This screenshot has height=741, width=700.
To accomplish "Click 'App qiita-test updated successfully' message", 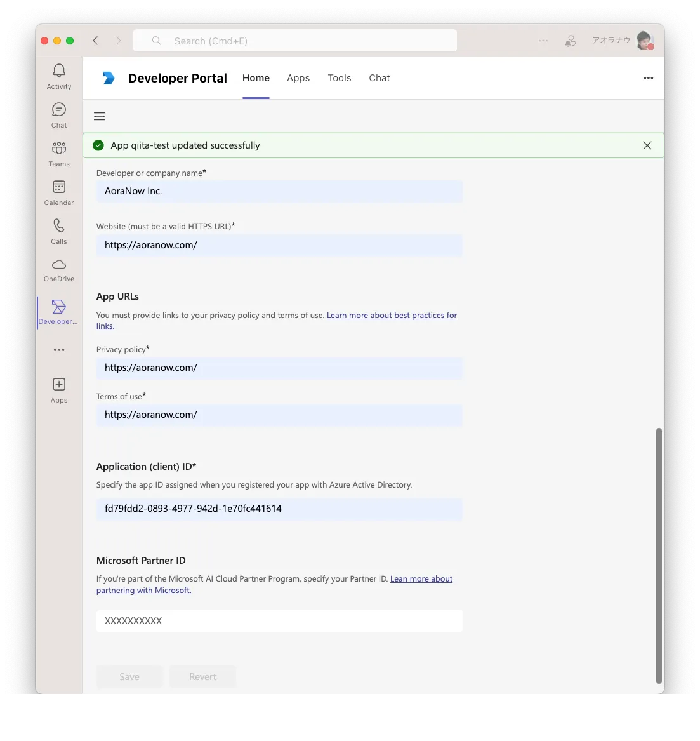I will tap(185, 145).
